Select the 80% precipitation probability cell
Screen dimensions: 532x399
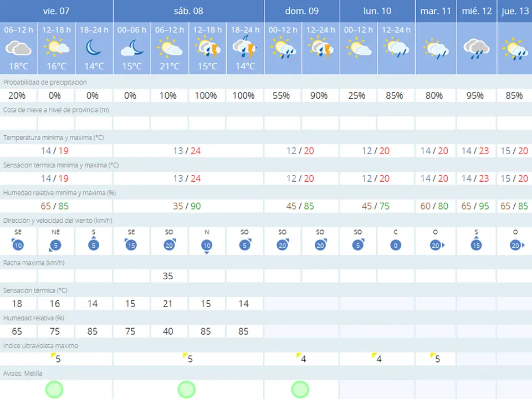[x=436, y=95]
